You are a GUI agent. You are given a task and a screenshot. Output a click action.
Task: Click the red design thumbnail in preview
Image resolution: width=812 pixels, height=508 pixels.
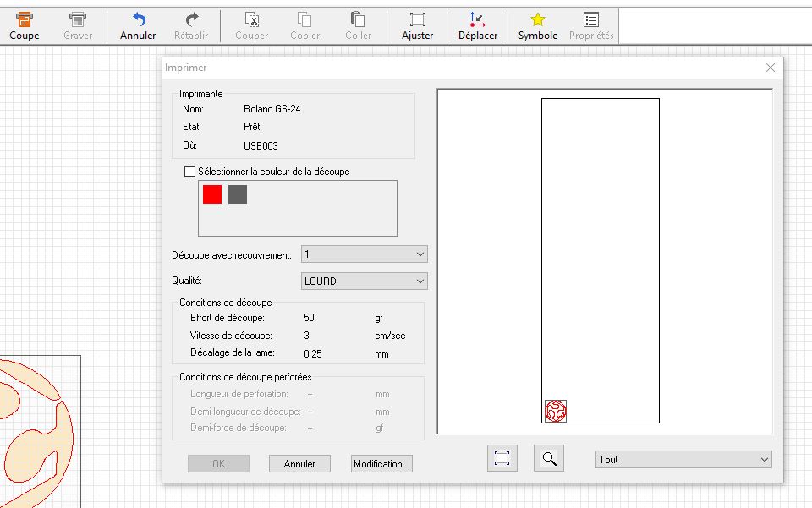click(x=556, y=412)
